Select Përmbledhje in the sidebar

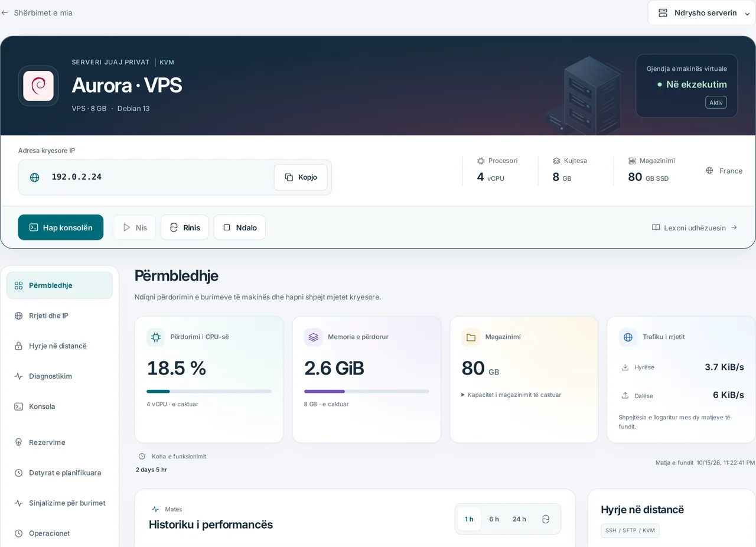(x=60, y=285)
